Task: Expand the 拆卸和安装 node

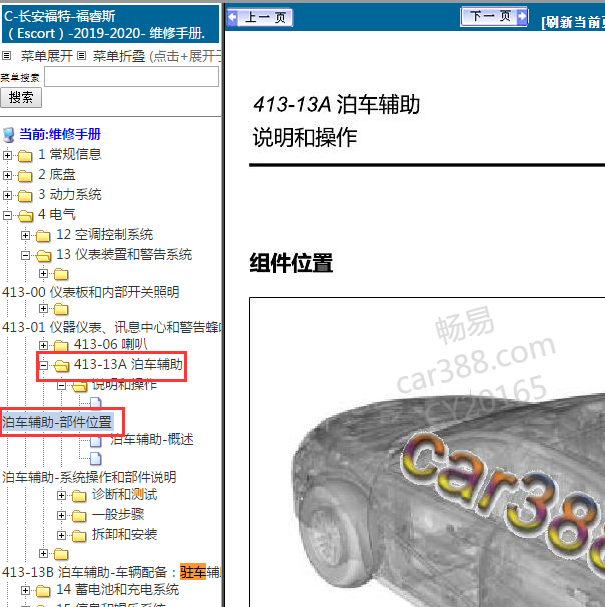Action: (61, 535)
